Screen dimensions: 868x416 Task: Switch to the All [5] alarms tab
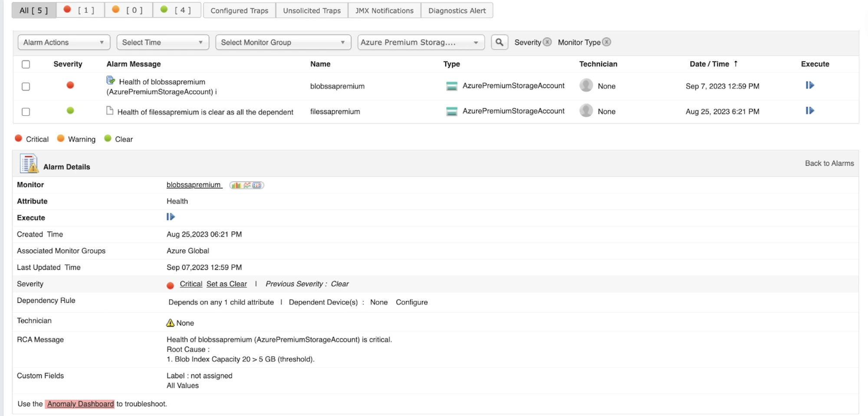pos(34,10)
